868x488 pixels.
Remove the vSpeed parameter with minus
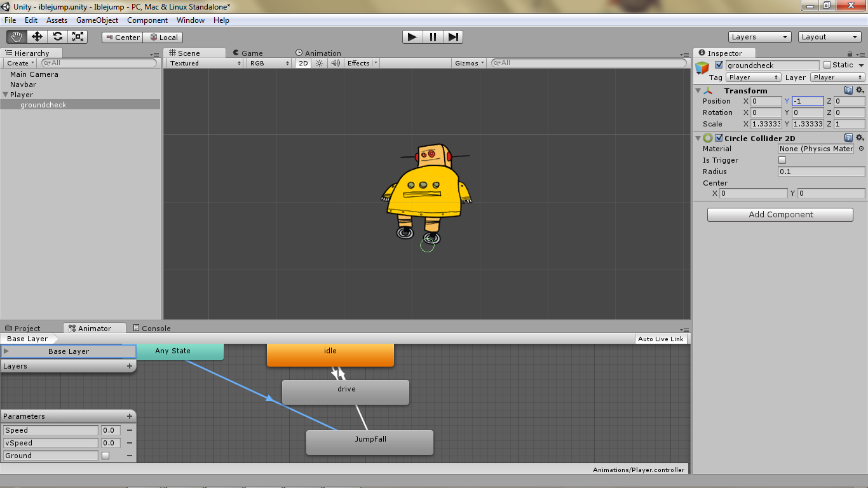point(130,443)
